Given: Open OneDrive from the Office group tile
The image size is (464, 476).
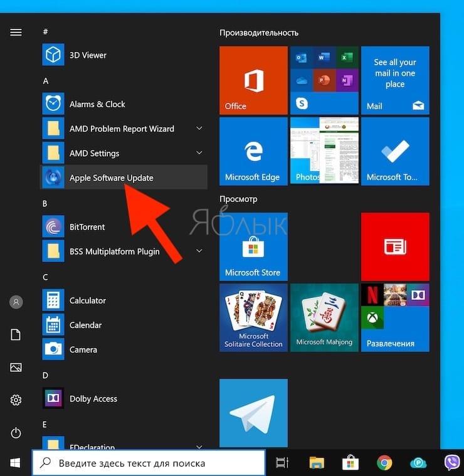Looking at the screenshot, I should [x=301, y=80].
